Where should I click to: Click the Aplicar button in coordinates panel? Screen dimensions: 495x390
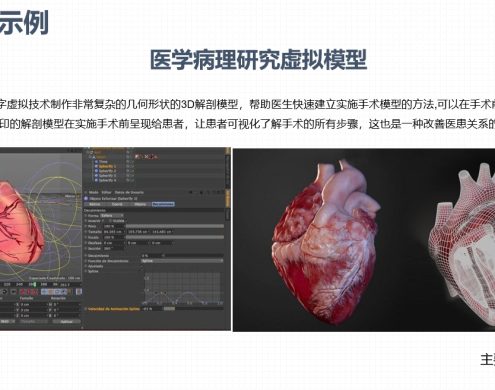pyautogui.click(x=66, y=322)
